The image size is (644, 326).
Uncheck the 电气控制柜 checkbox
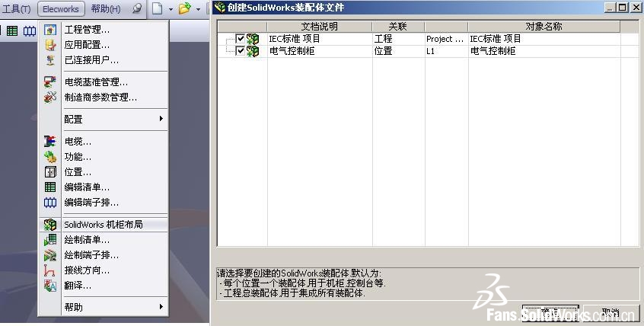[x=241, y=51]
